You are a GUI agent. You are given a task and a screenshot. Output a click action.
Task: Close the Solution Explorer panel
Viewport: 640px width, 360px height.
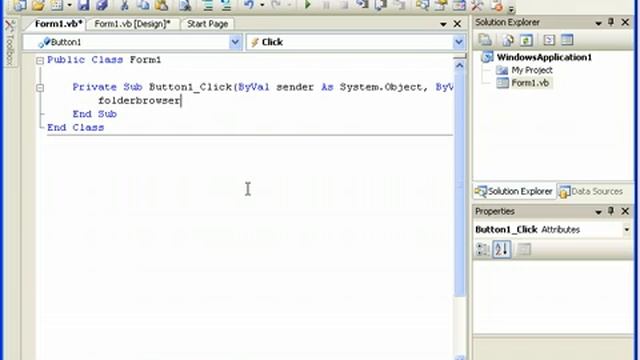[625, 22]
